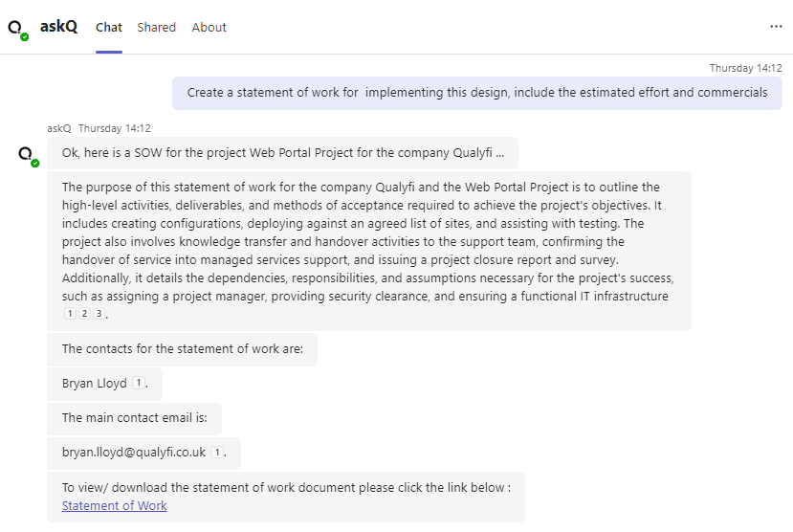Open the more options ellipsis menu
This screenshot has width=793, height=532.
click(776, 27)
